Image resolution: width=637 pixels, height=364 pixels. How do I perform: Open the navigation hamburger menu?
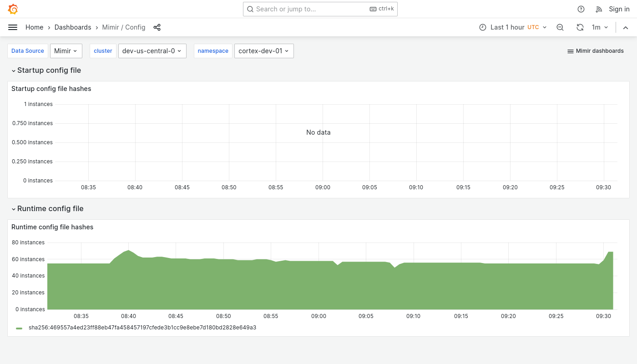click(13, 27)
